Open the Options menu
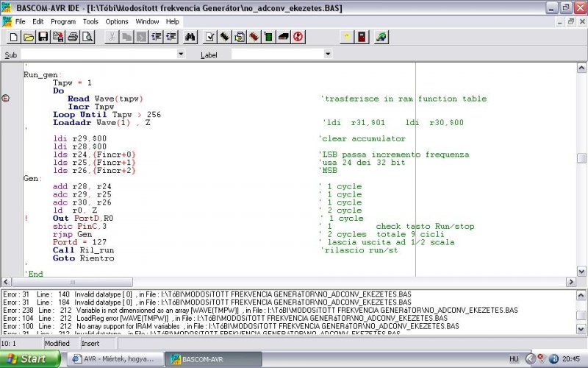588x368 pixels. [x=117, y=21]
